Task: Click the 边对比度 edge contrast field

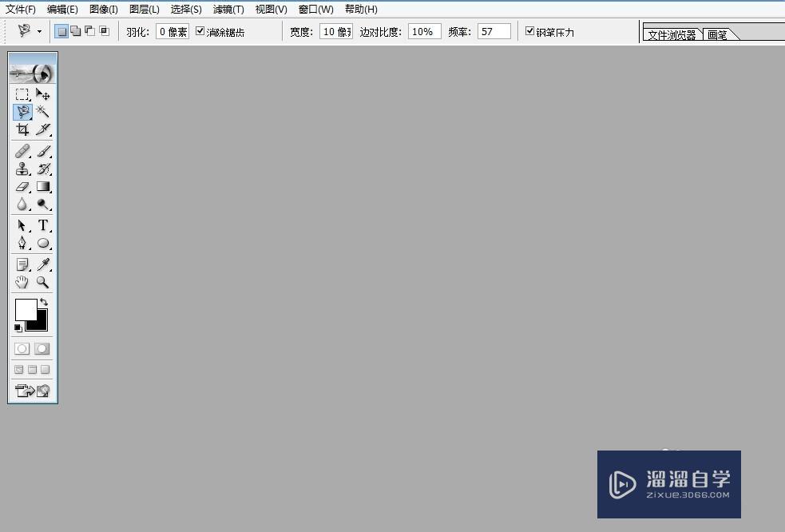Action: pyautogui.click(x=425, y=32)
